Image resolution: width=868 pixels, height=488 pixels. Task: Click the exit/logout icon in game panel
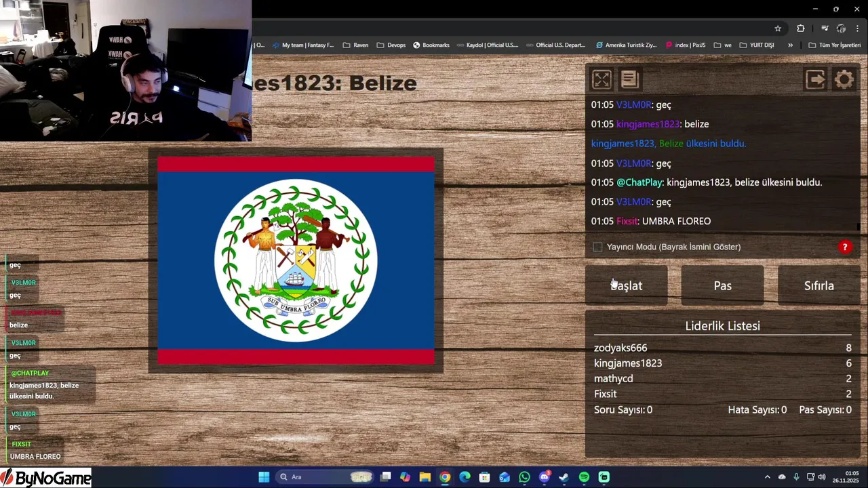click(815, 80)
